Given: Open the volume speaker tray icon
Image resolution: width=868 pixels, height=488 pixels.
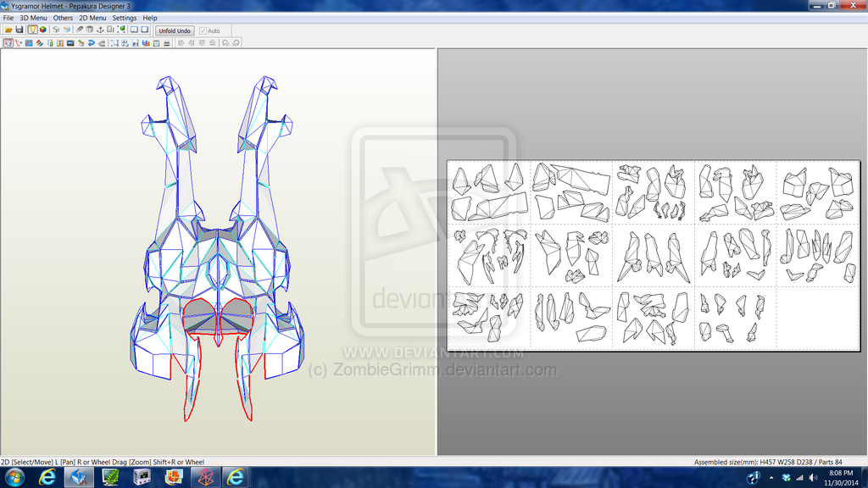Looking at the screenshot, I should point(813,478).
